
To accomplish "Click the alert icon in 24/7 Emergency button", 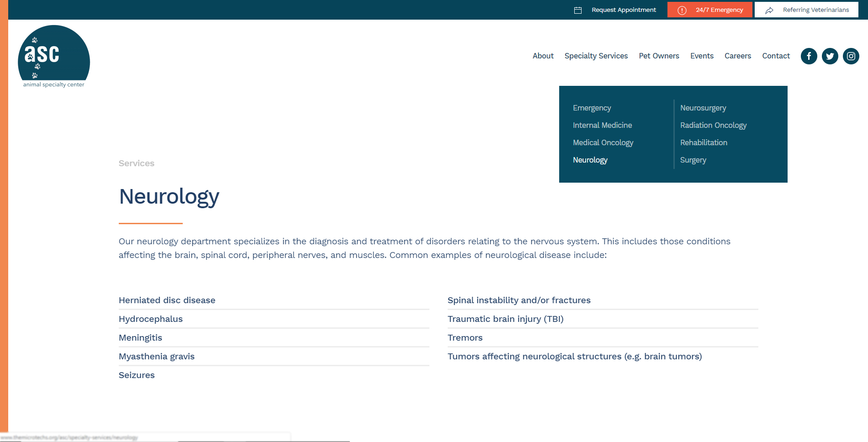I will point(682,10).
